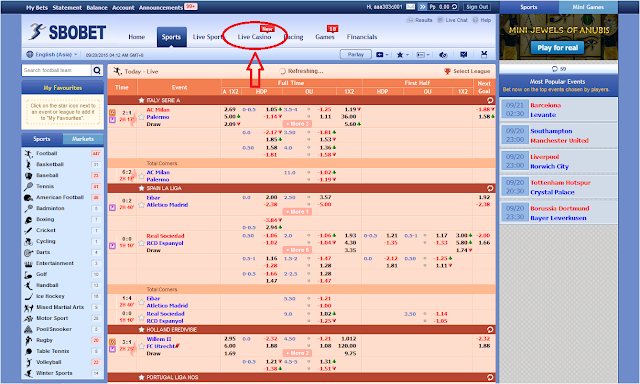Refresh the Italy Serie A league
Image resolution: width=640 pixels, height=384 pixels.
pyautogui.click(x=490, y=100)
